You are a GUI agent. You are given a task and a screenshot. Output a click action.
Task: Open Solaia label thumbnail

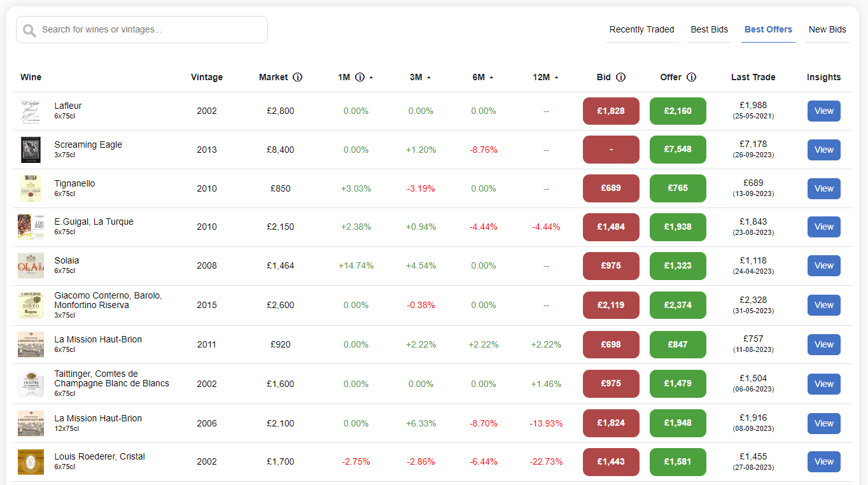31,266
